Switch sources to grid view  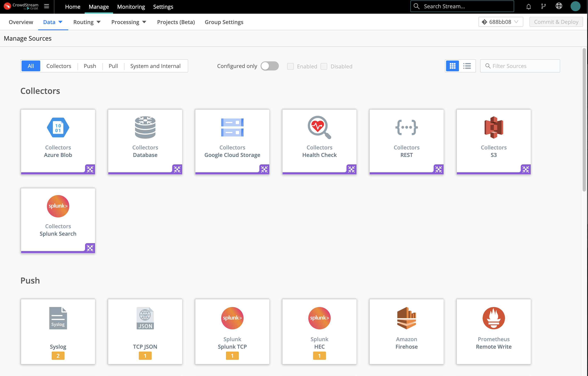(x=453, y=66)
